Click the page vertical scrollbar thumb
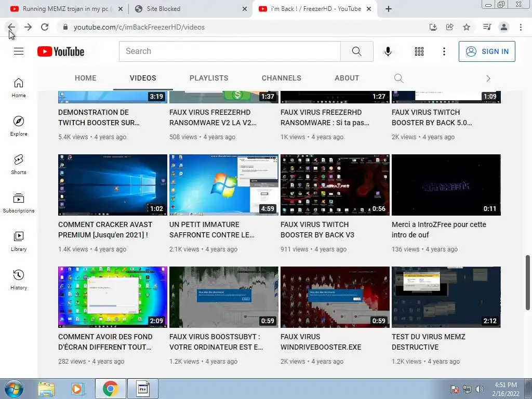The height and width of the screenshot is (399, 532). click(528, 282)
